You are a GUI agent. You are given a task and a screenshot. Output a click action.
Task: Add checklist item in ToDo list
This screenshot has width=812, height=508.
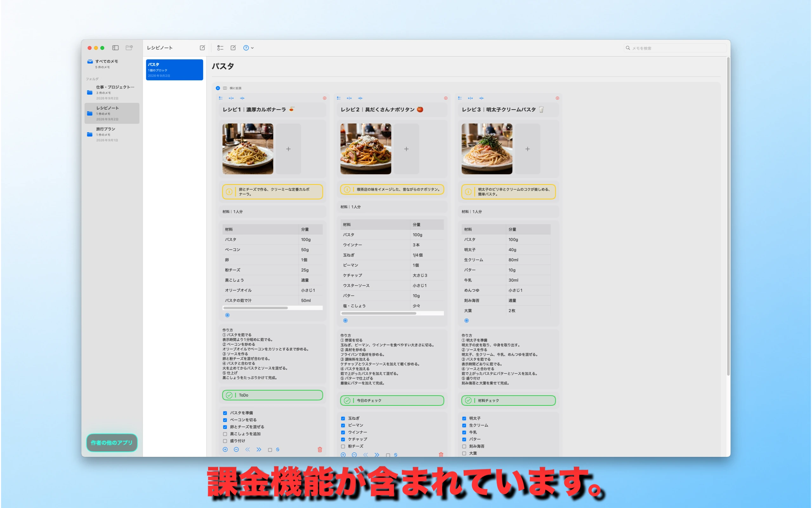[225, 450]
